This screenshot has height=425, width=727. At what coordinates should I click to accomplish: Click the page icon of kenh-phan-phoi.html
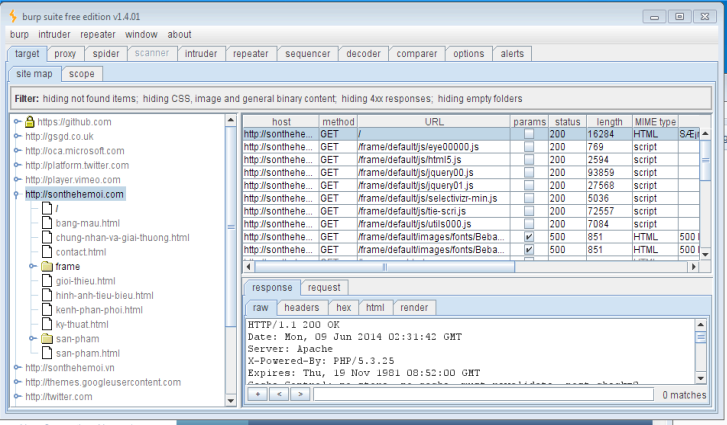point(47,310)
